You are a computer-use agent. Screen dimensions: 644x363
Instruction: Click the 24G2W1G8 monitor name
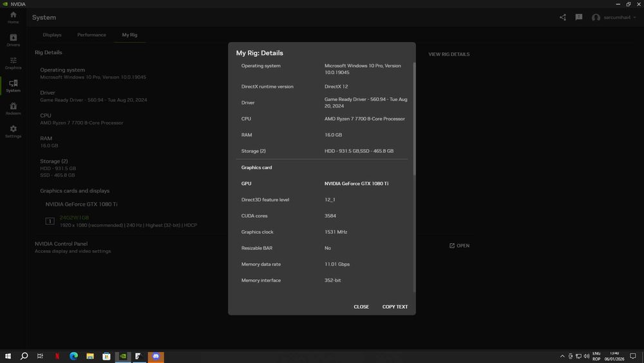coord(74,217)
